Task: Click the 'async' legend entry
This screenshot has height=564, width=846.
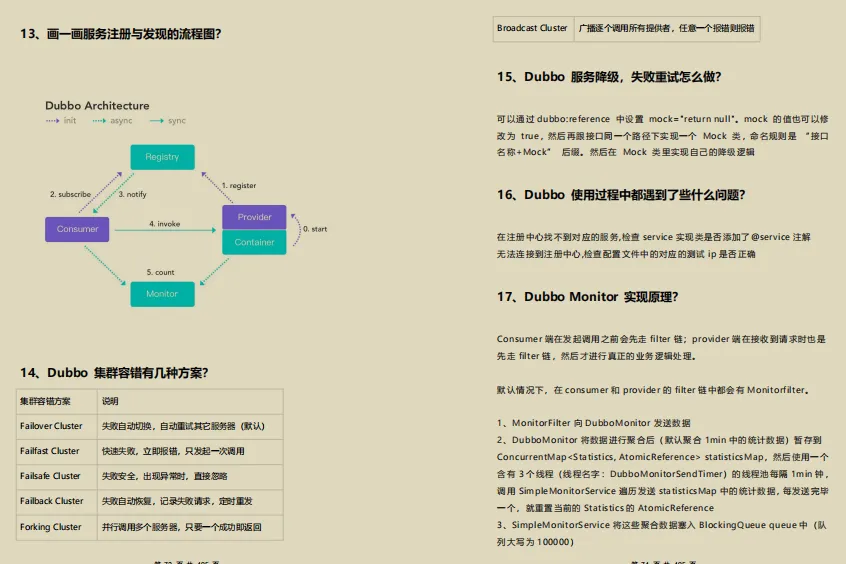Action: [x=112, y=120]
